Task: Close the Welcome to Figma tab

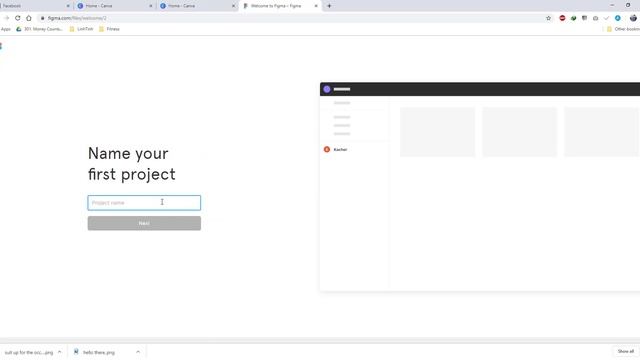Action: (316, 6)
